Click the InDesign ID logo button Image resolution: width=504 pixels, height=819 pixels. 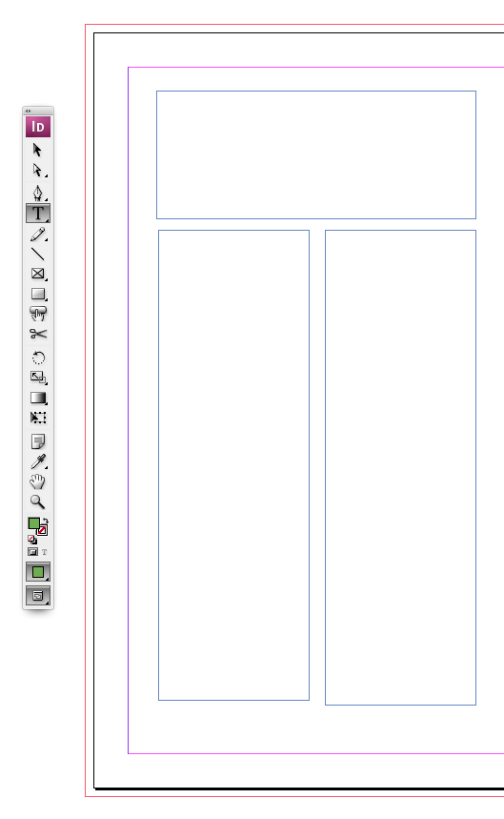click(38, 127)
